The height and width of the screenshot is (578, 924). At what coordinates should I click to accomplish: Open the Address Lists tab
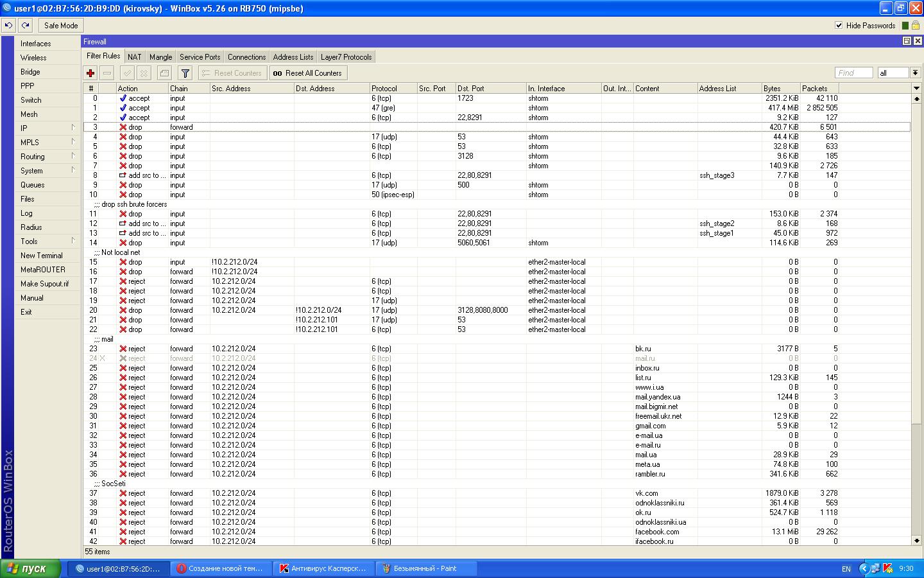pyautogui.click(x=293, y=57)
